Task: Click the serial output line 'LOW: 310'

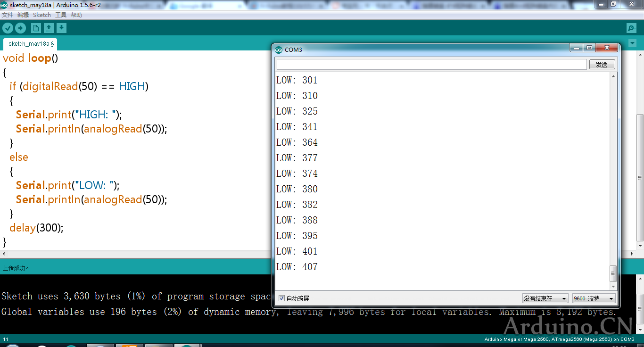Action: point(297,96)
